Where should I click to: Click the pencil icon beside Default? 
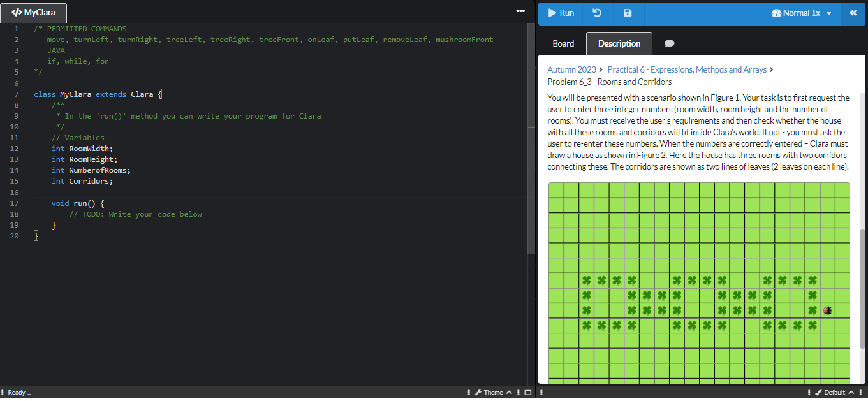[818, 392]
